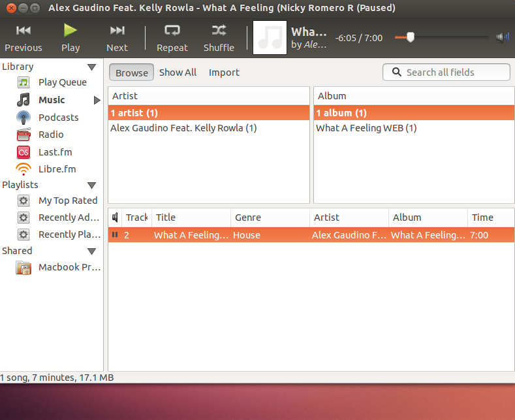The width and height of the screenshot is (515, 420).
Task: Open the shared Macbook Pro library
Action: point(59,267)
